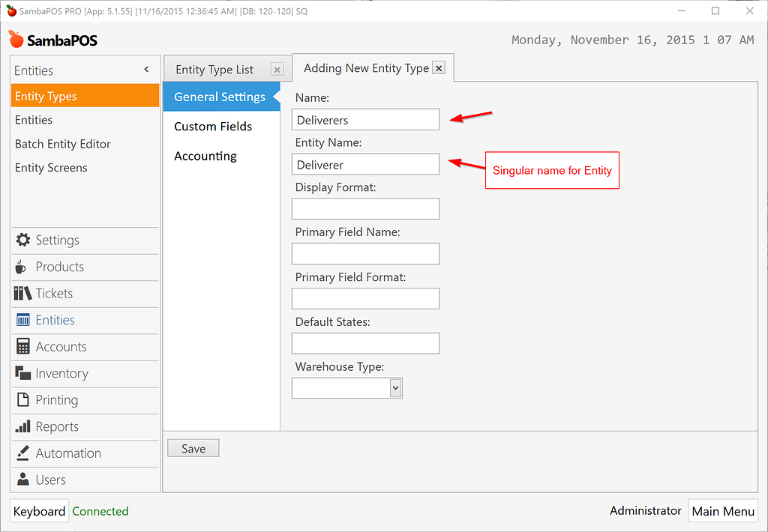The image size is (768, 532).
Task: Select the Products coffee cup icon
Action: click(22, 267)
